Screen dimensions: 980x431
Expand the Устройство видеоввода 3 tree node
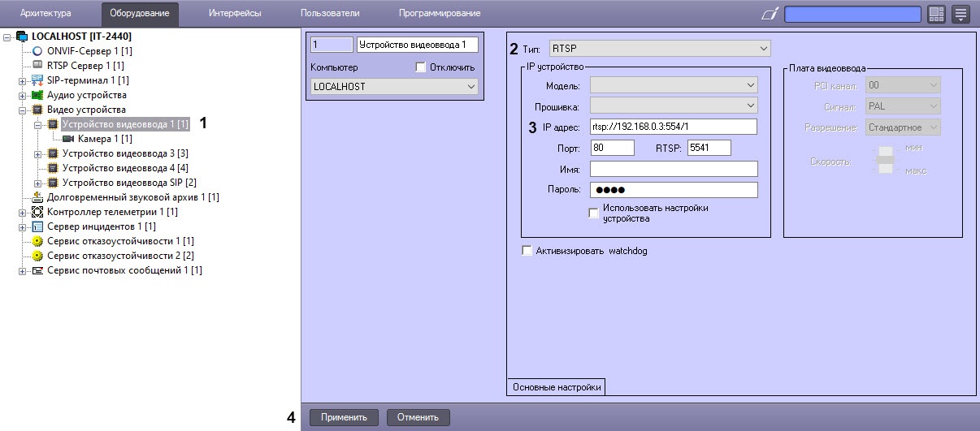coord(37,153)
